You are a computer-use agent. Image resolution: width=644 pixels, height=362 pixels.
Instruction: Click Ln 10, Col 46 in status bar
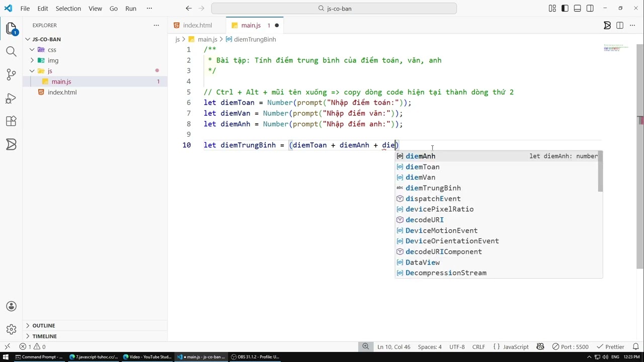click(x=393, y=346)
